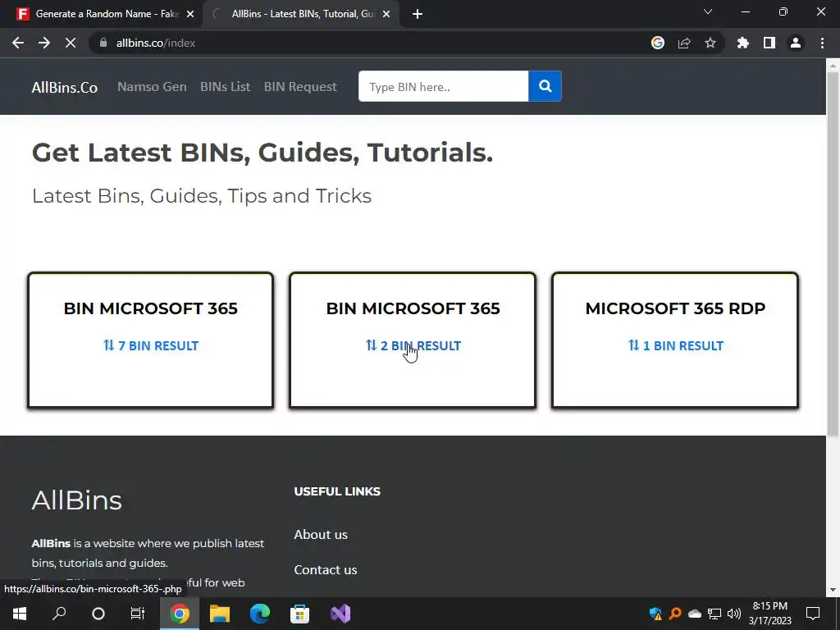Image resolution: width=840 pixels, height=630 pixels.
Task: Open Microsoft Edge from the taskbar
Action: (x=260, y=614)
